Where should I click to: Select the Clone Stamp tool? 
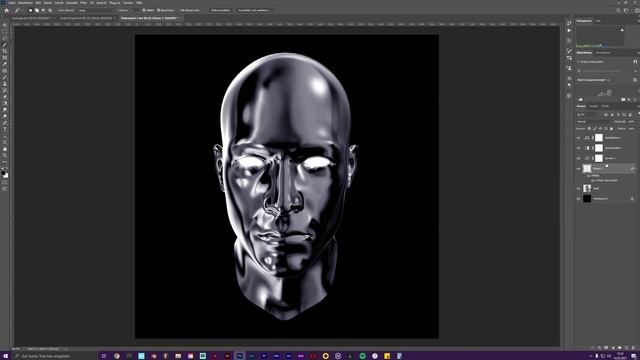click(x=5, y=84)
